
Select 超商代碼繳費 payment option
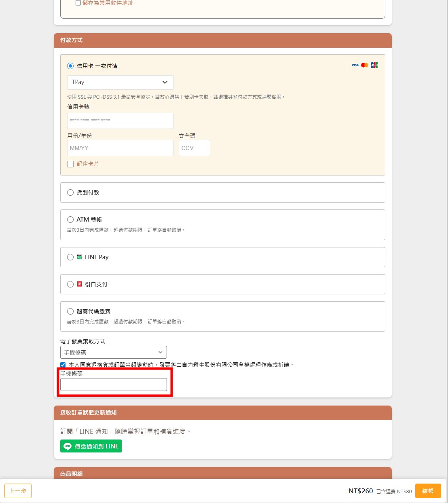tap(70, 311)
